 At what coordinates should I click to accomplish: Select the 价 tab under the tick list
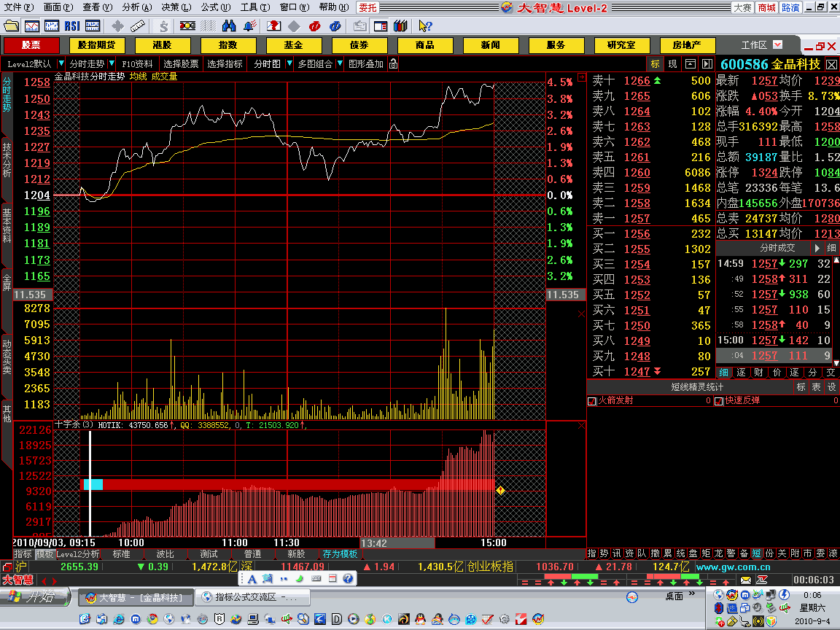tap(777, 373)
